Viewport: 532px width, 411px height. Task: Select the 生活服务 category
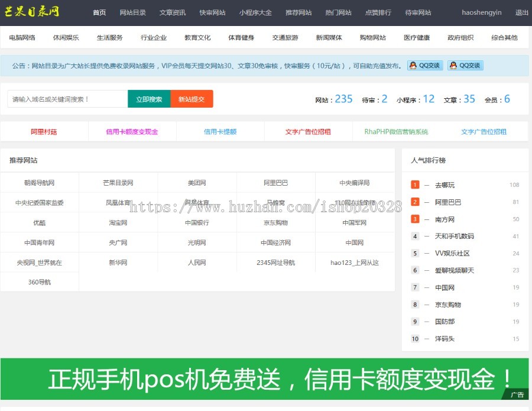109,38
